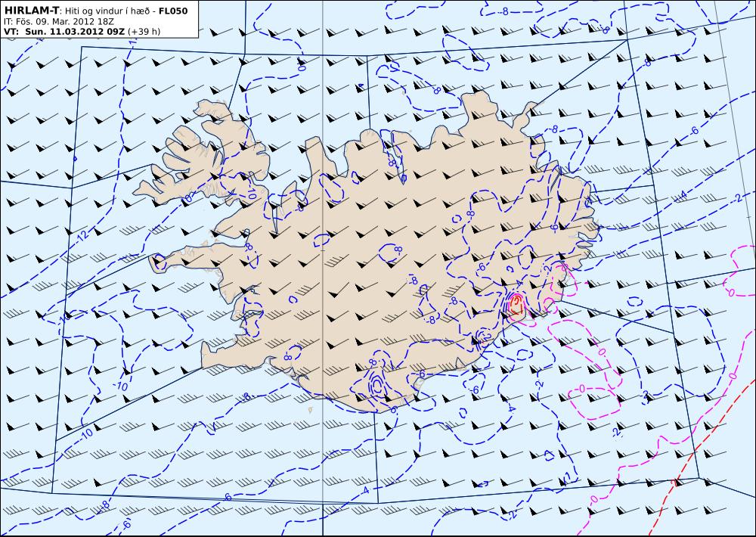Click the valid time 'Sun. 11.03.2012 09Z'
This screenshot has width=756, height=537.
[73, 32]
